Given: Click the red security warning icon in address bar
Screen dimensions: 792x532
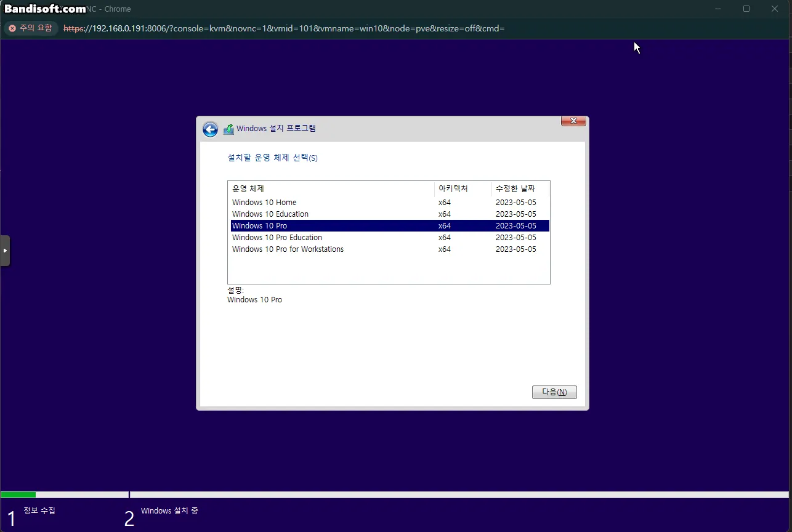Looking at the screenshot, I should (x=12, y=28).
